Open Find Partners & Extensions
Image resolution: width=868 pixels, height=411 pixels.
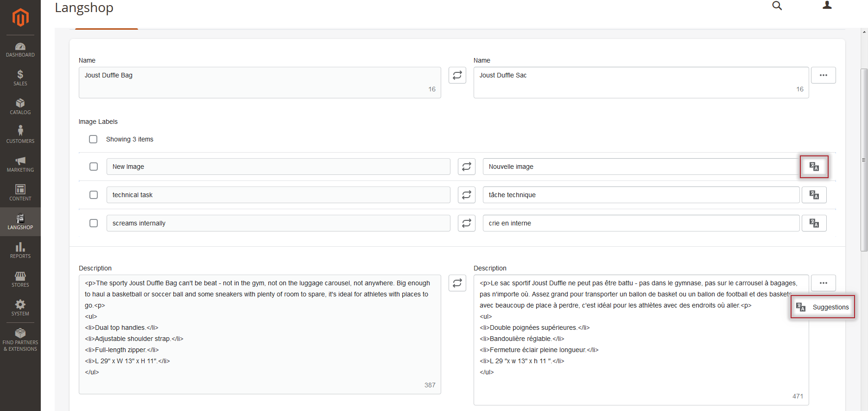[20, 340]
